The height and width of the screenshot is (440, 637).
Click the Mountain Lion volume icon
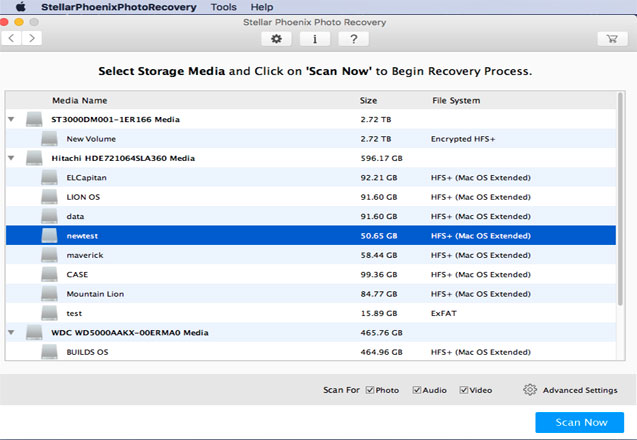49,294
